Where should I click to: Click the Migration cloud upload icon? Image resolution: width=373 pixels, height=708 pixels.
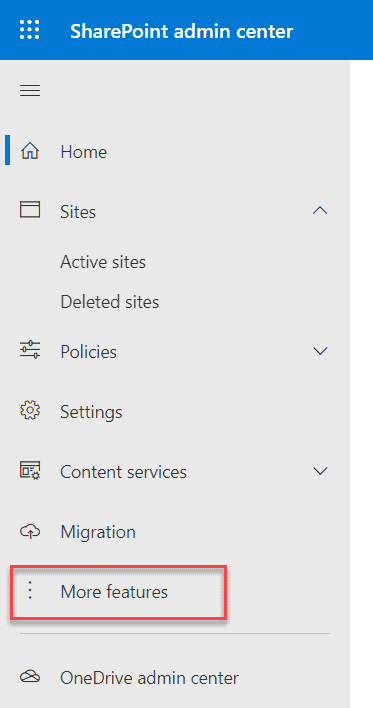tap(30, 532)
